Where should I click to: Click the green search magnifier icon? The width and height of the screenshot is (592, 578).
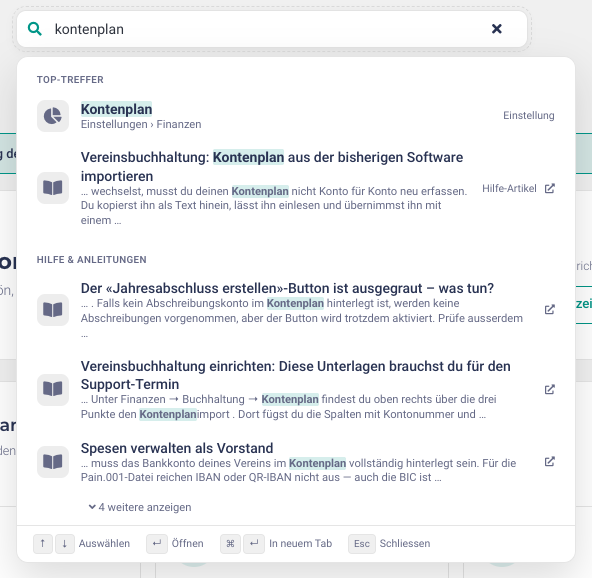click(x=35, y=29)
